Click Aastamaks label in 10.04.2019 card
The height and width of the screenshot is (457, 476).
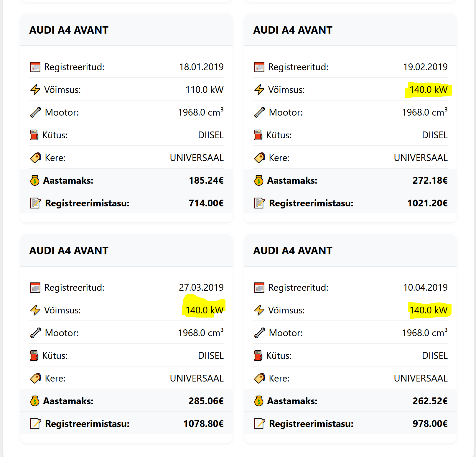292,401
